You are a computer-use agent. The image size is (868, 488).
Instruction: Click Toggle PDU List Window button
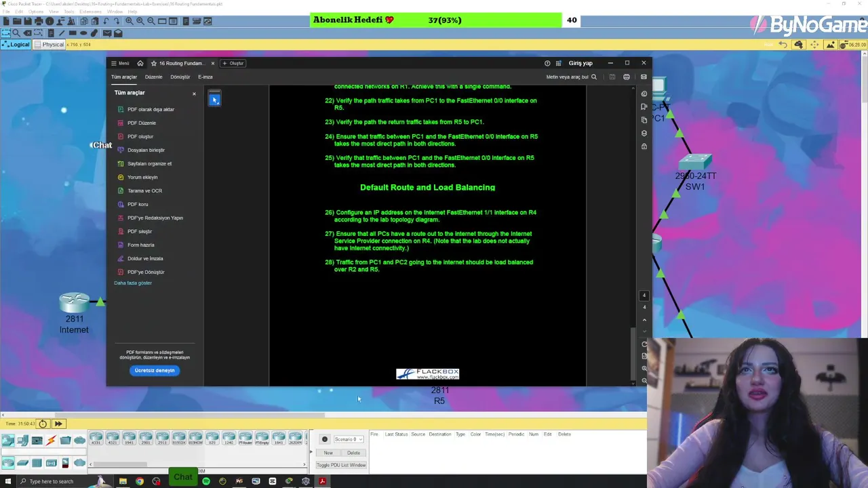pyautogui.click(x=341, y=465)
